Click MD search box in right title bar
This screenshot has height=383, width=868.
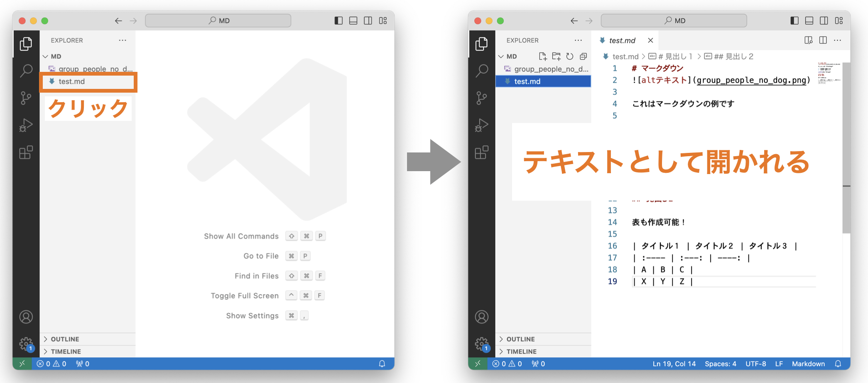[674, 20]
